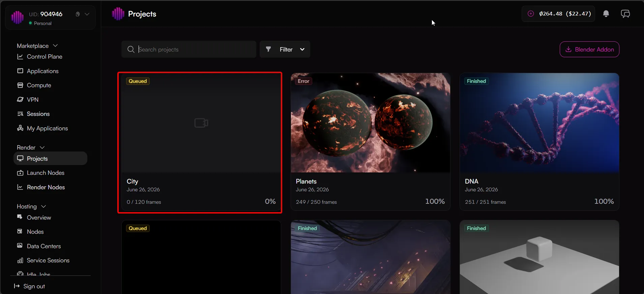Click the "0 / 120 frames" text
This screenshot has width=644, height=294.
pyautogui.click(x=144, y=202)
